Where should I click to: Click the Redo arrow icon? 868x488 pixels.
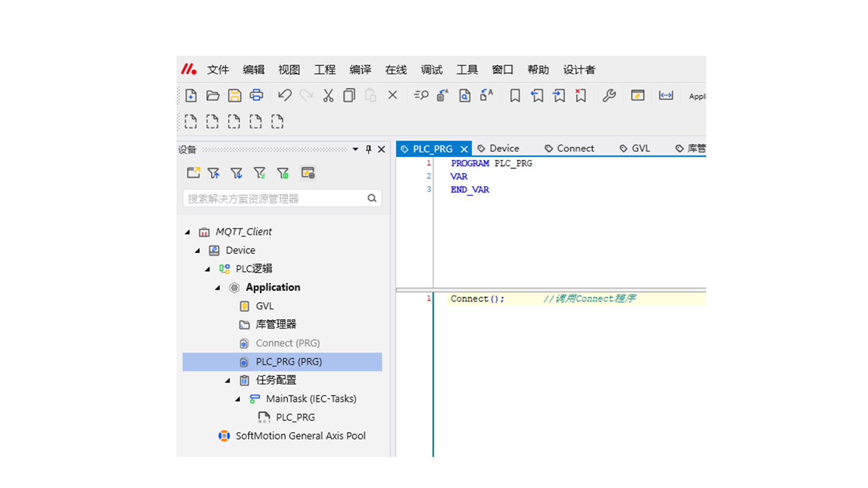306,95
